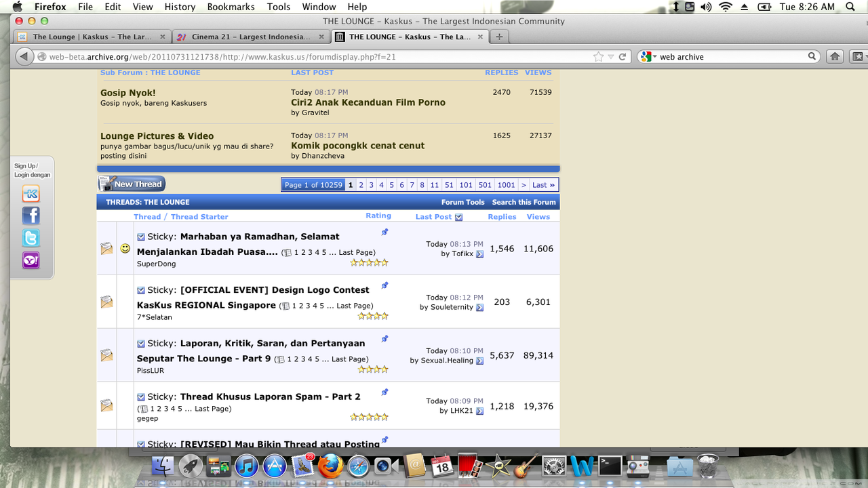Click the smiley icon on Ramadhan thread
Viewport: 868px width, 488px height.
[125, 249]
